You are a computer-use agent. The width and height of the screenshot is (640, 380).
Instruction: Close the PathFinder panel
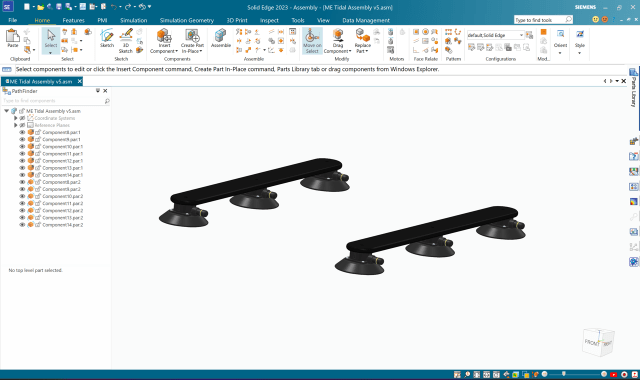[105, 91]
